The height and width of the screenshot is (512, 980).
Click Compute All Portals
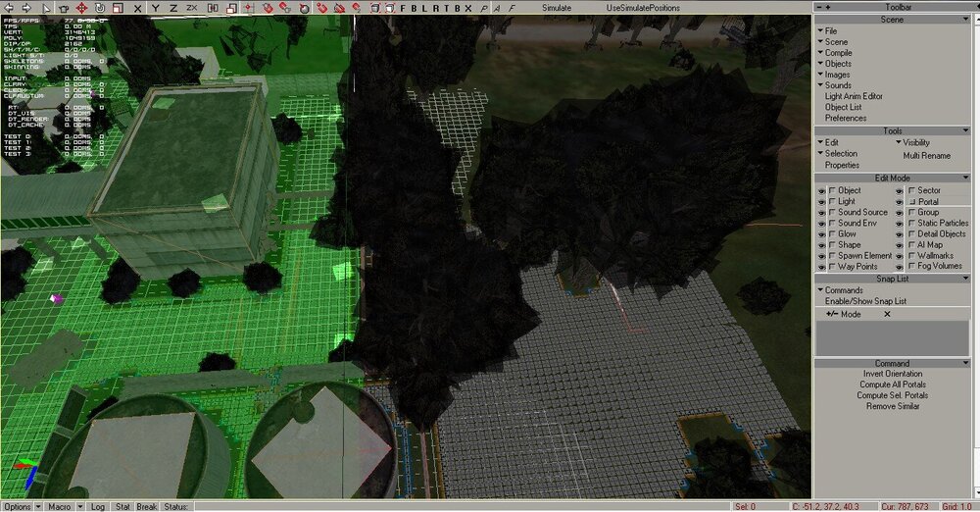click(893, 384)
